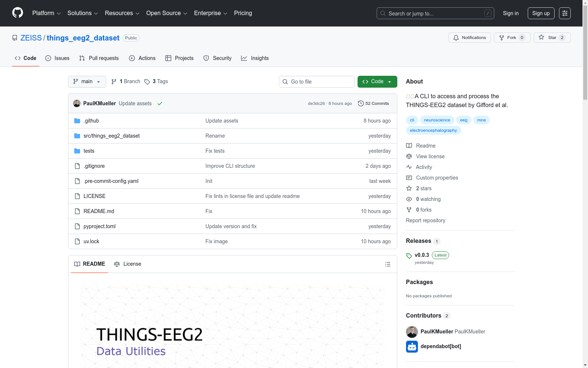Screen dimensions: 588x368
Task: Open the command palette icon button
Action: pos(565,13)
